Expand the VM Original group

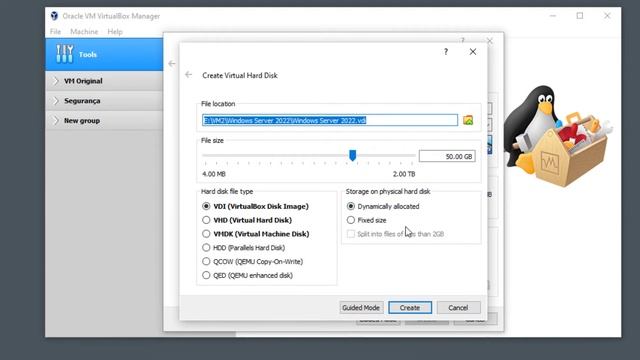56,81
